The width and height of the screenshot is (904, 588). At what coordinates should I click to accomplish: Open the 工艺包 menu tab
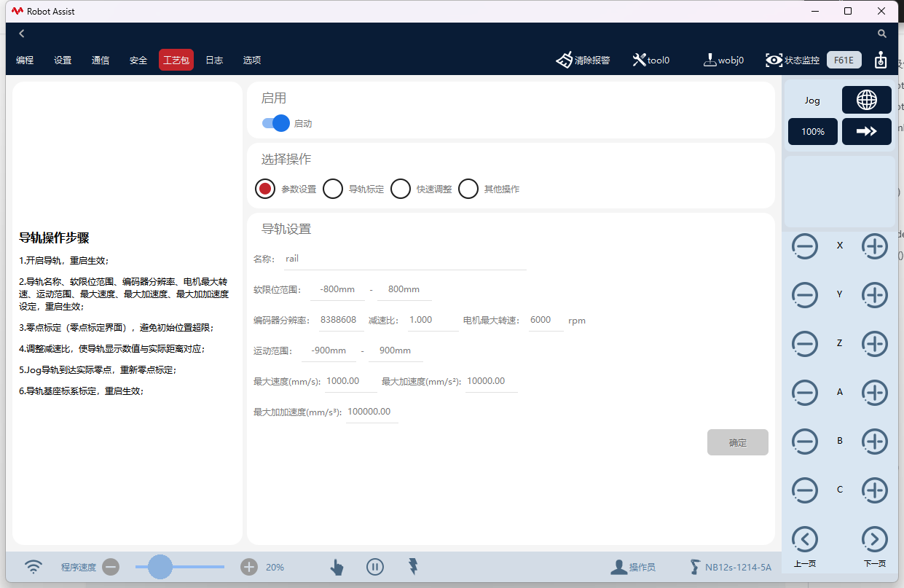[176, 60]
